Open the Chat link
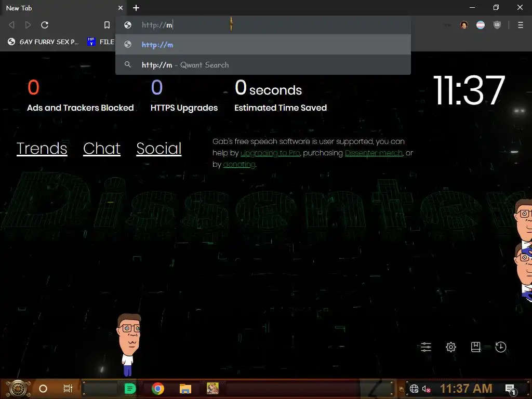 [102, 148]
